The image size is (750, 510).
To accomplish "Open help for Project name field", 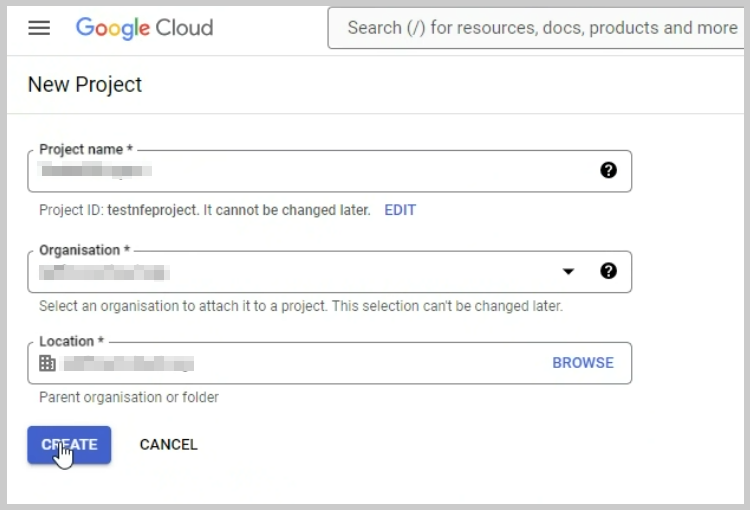I will click(608, 170).
